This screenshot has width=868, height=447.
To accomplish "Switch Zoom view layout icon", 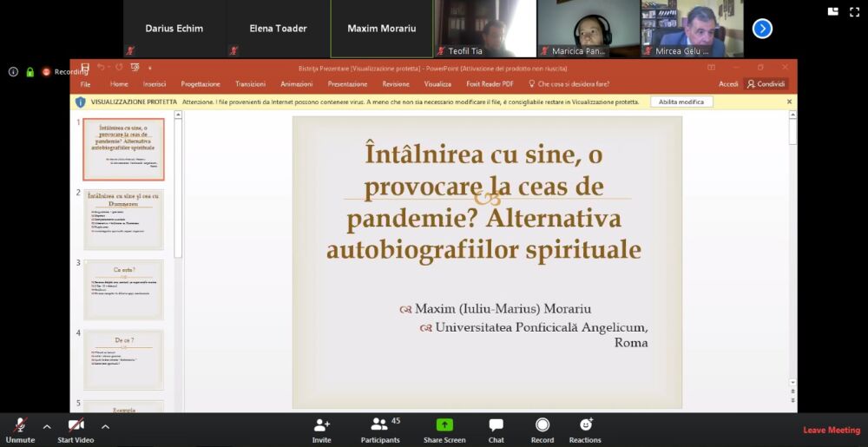I will click(832, 11).
